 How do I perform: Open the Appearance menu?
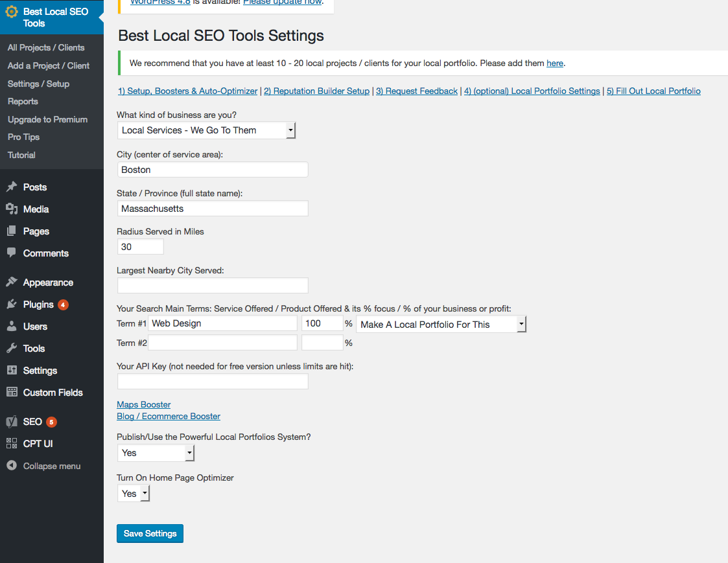tap(48, 282)
